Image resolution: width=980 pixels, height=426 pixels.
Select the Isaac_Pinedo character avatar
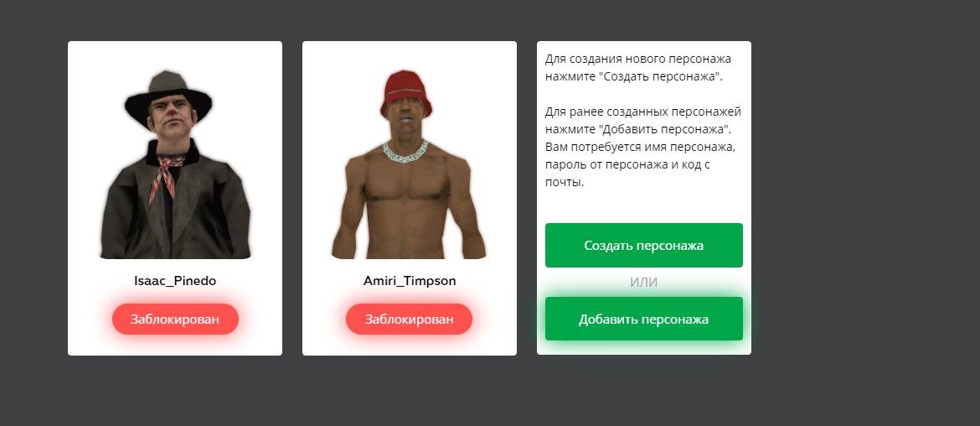click(x=175, y=164)
